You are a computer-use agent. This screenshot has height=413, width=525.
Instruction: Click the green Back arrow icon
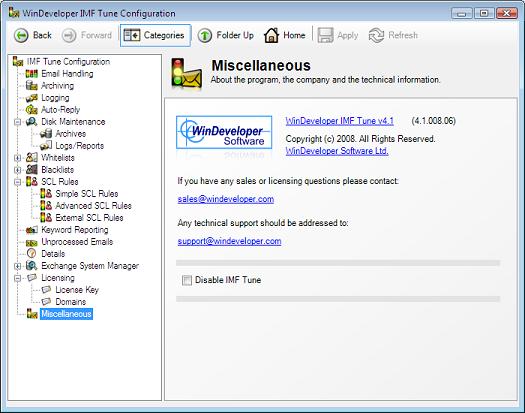tap(21, 35)
